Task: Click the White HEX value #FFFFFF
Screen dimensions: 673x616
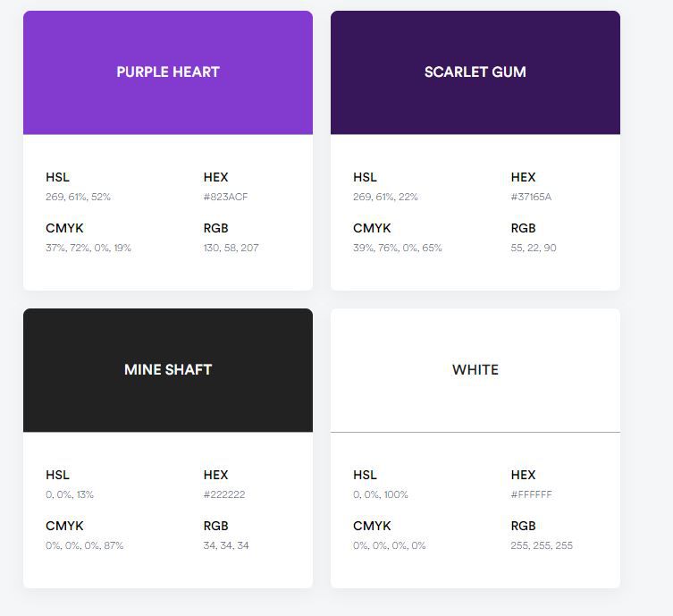Action: (532, 494)
